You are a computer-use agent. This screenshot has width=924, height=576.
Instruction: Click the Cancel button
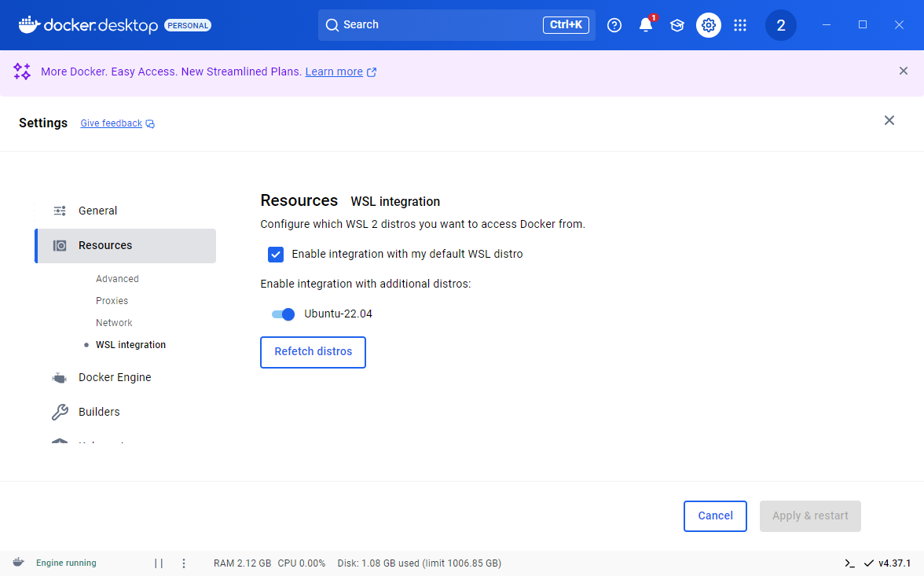tap(715, 516)
